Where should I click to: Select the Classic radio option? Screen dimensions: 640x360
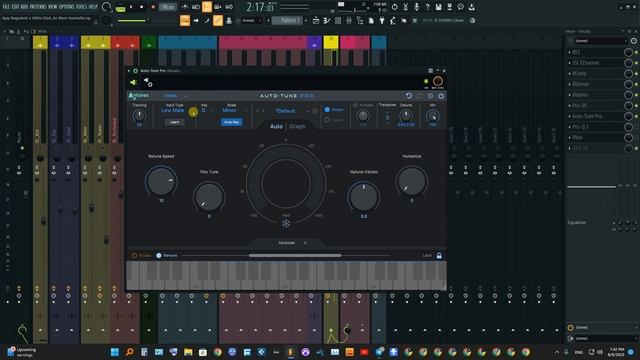coord(327,120)
